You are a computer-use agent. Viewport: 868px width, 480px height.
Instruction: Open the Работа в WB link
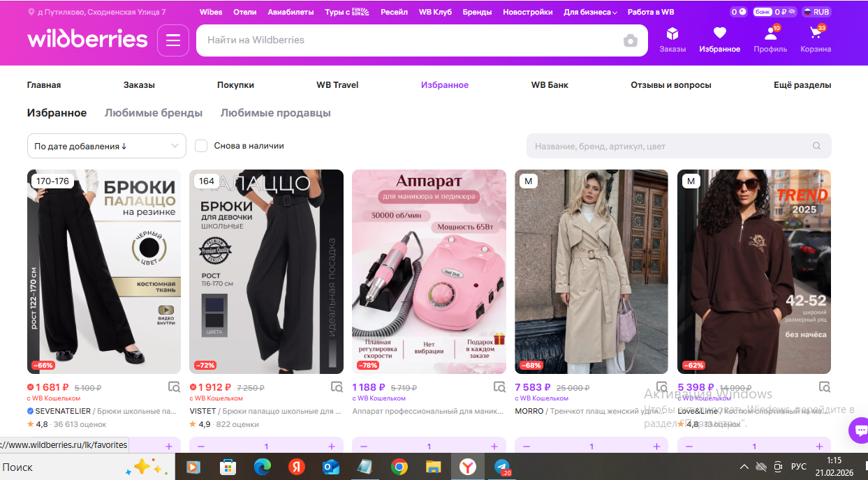pyautogui.click(x=651, y=12)
